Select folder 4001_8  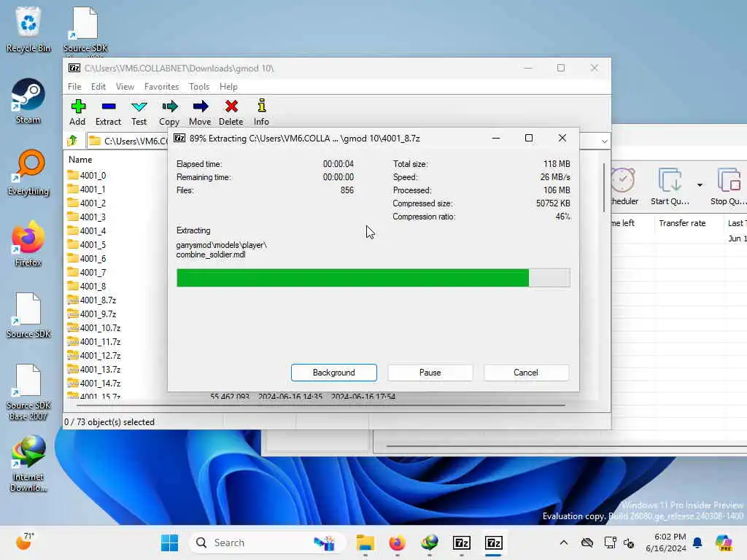86,286
